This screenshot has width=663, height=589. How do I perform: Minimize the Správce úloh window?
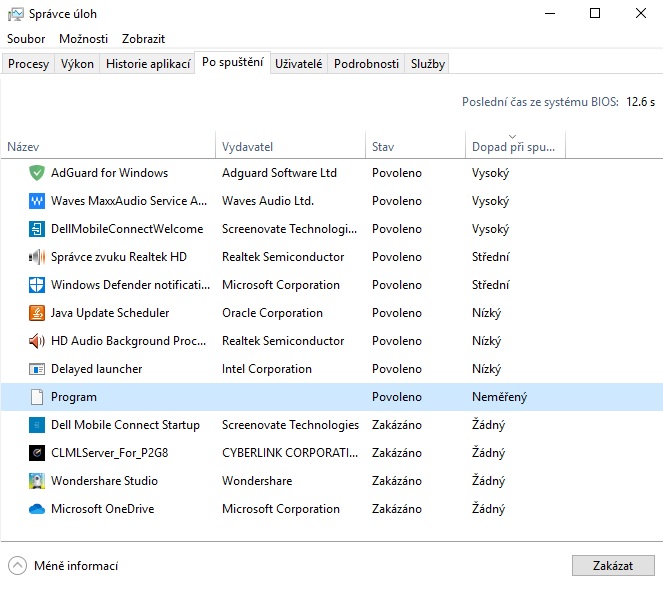pos(550,14)
